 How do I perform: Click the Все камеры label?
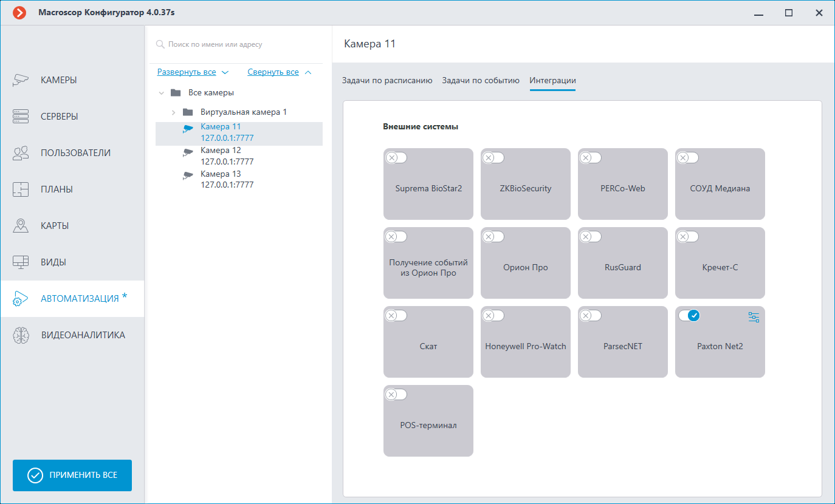[x=211, y=93]
